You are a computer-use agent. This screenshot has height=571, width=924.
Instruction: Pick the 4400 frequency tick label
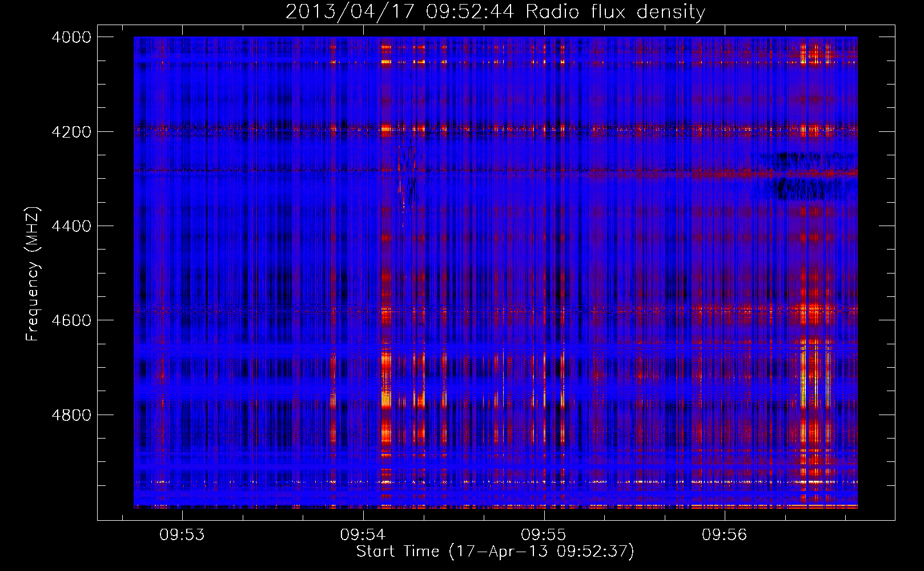point(71,226)
